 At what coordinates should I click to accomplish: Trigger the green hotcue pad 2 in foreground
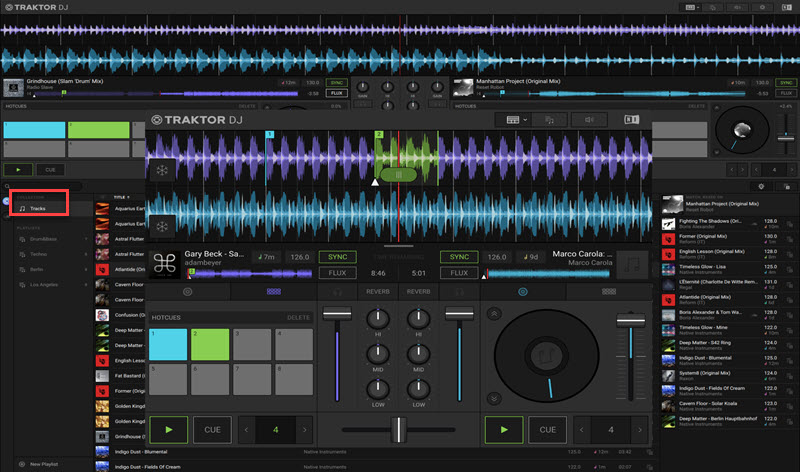pos(210,344)
